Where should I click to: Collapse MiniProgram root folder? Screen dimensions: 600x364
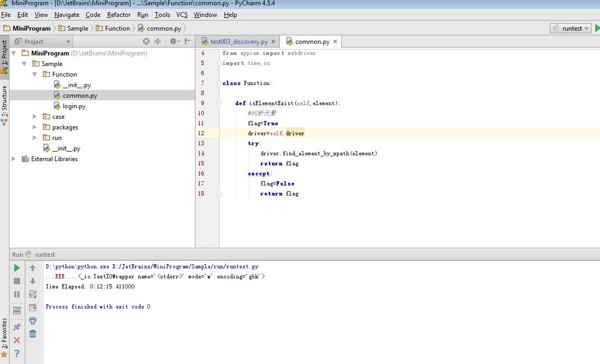(14, 53)
